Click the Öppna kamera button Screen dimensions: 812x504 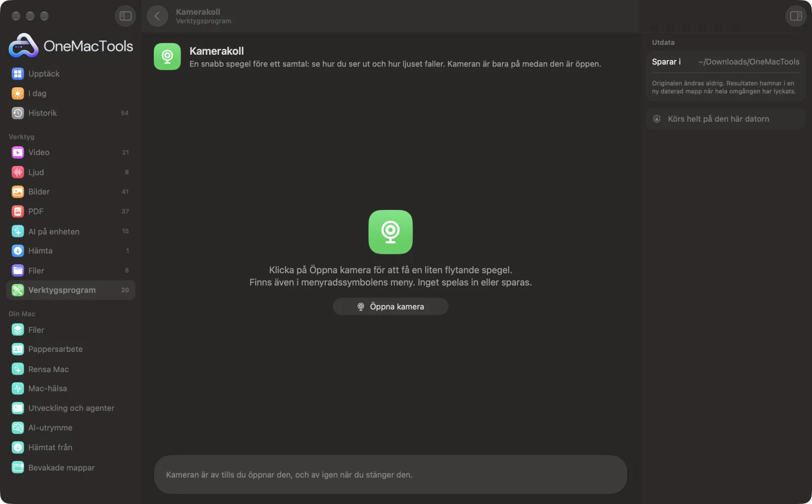coord(390,306)
